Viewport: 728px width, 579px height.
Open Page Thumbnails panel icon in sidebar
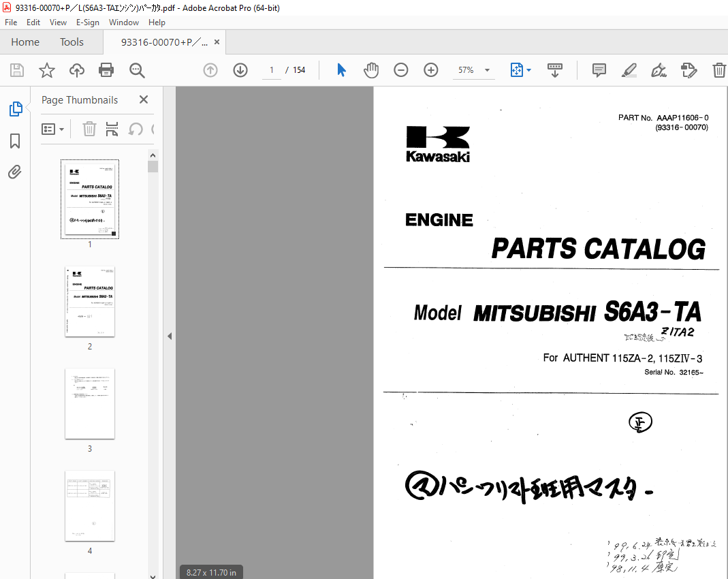(x=15, y=109)
